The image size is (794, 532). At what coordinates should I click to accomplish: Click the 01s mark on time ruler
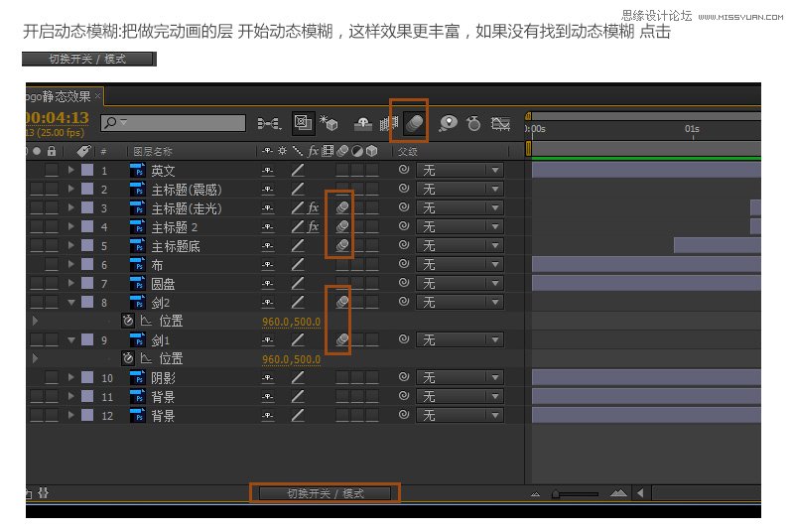692,129
